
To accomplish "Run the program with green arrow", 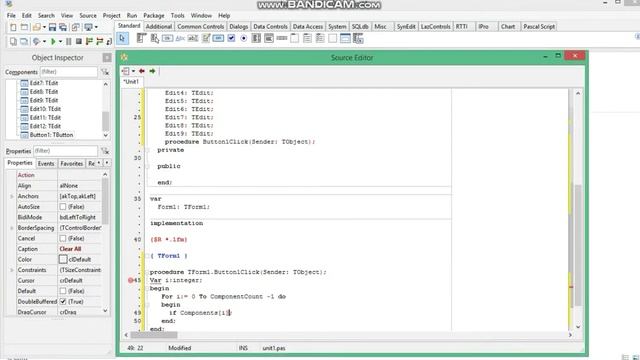I will [x=53, y=41].
